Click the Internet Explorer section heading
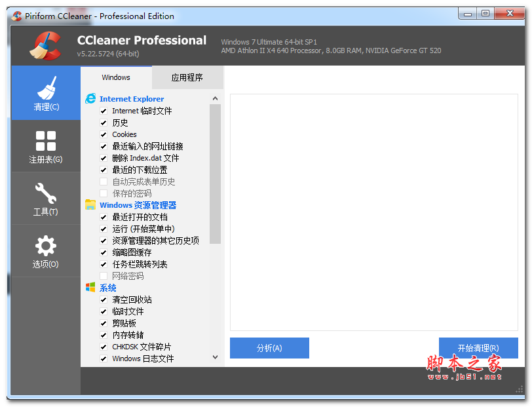The width and height of the screenshot is (532, 407). tap(132, 99)
